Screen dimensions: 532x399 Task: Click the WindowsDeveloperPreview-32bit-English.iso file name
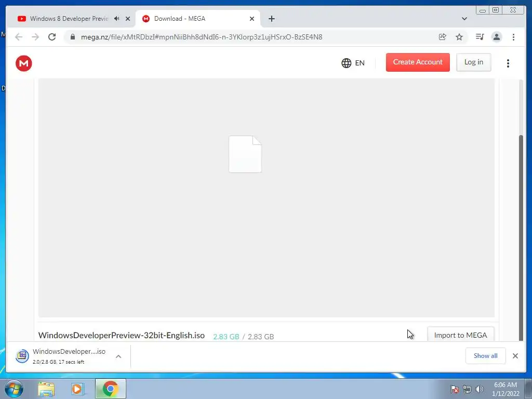(x=122, y=335)
